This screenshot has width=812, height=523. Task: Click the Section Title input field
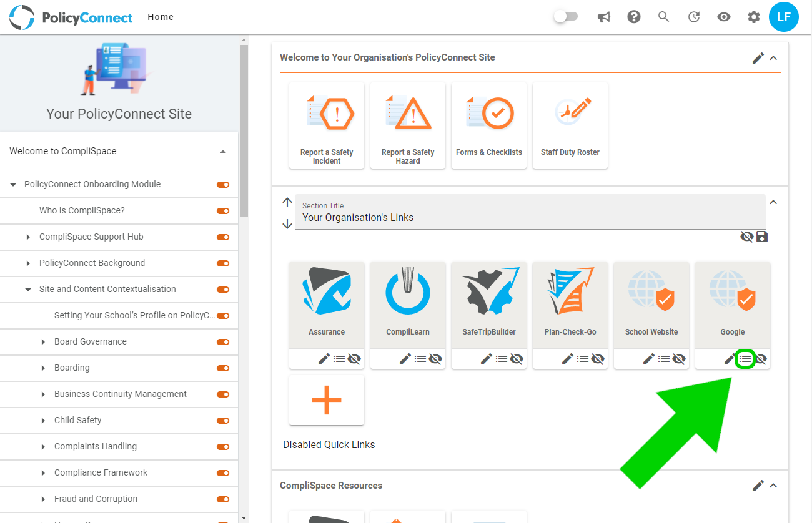pos(530,212)
